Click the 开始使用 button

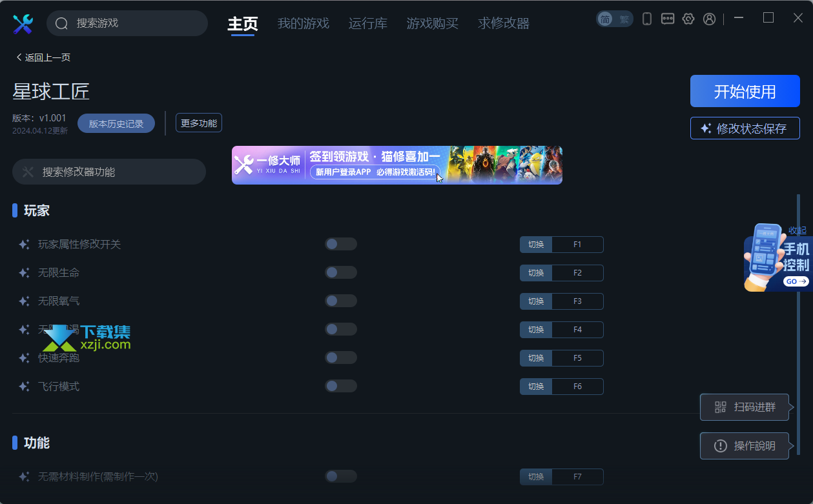point(745,91)
